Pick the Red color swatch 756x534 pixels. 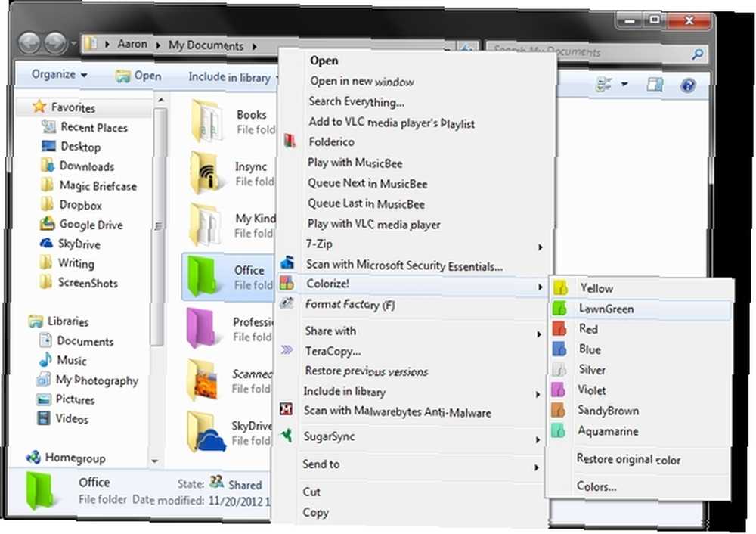click(x=559, y=328)
